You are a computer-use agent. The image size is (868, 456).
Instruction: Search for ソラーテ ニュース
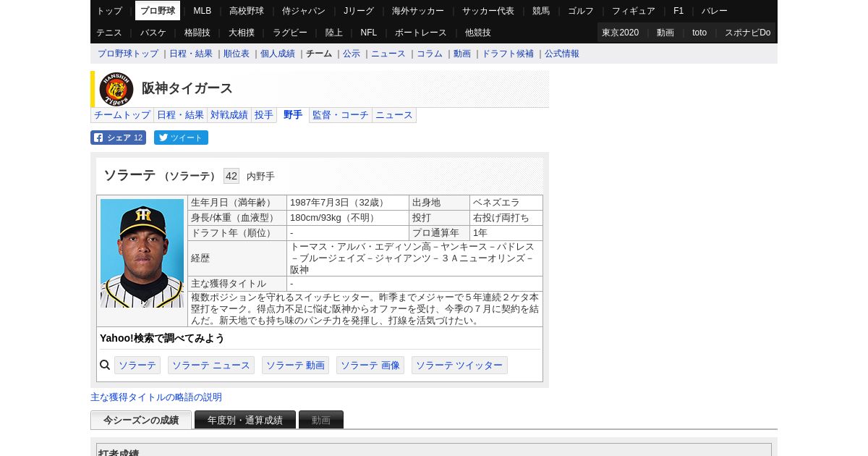211,366
